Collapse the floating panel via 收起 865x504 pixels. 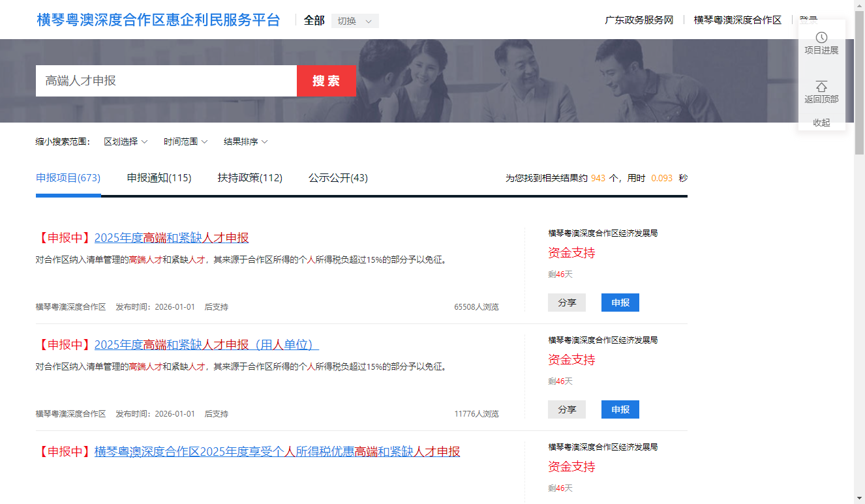821,123
